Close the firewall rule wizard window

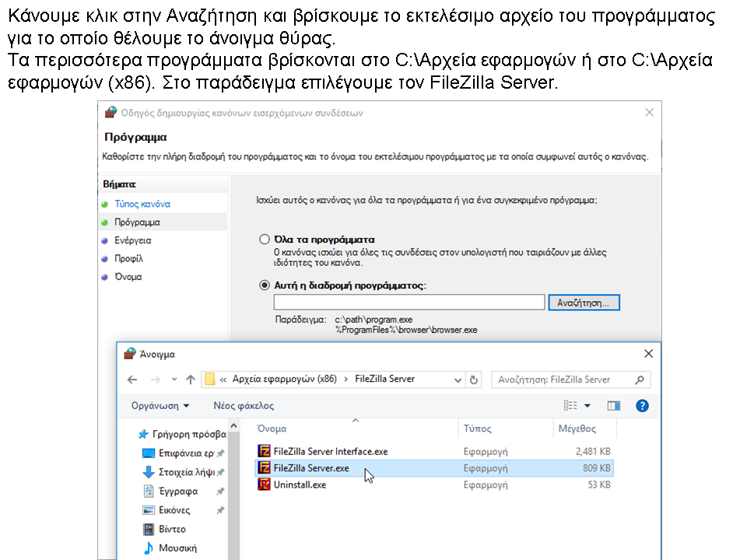649,112
